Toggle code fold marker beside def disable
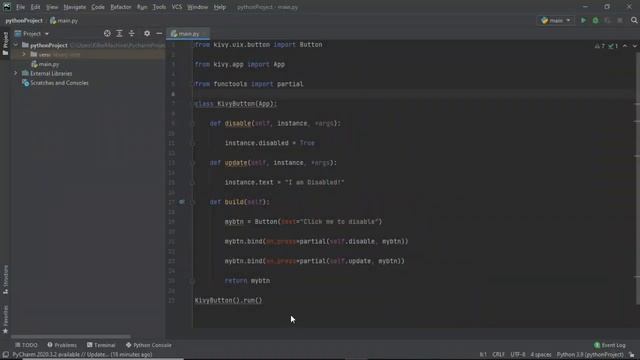The image size is (640, 360). [x=192, y=123]
